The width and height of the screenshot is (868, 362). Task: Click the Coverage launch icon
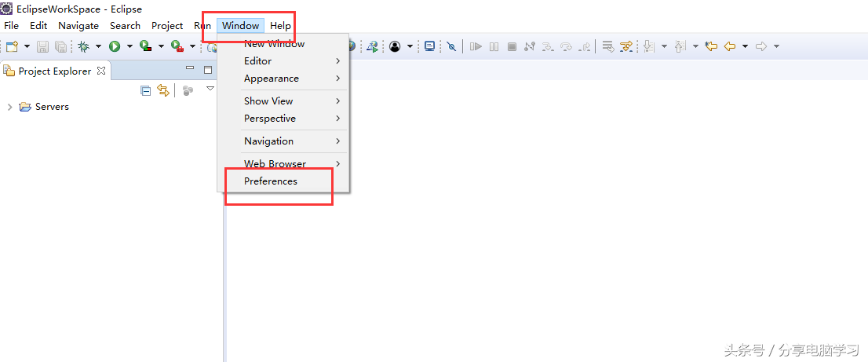pos(146,46)
